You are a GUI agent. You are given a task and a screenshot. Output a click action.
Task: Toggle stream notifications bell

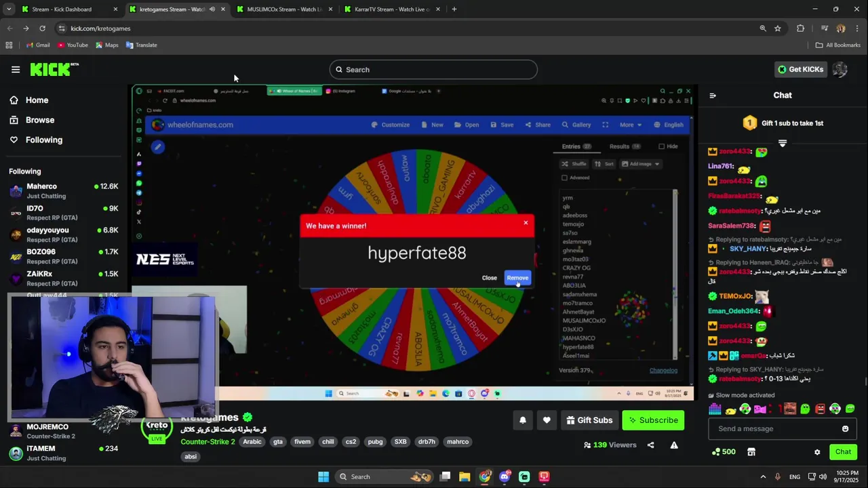(x=523, y=420)
